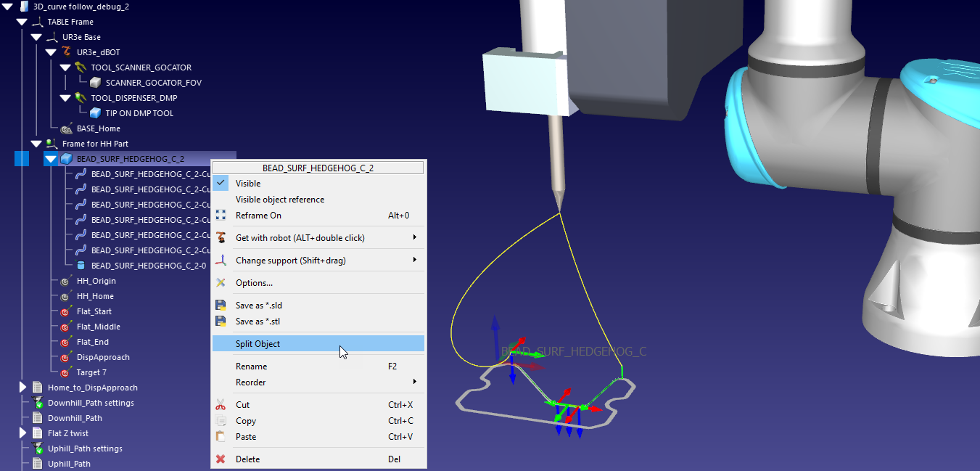Enable Visible object reference option
Viewport: 980px width, 471px height.
tap(279, 200)
